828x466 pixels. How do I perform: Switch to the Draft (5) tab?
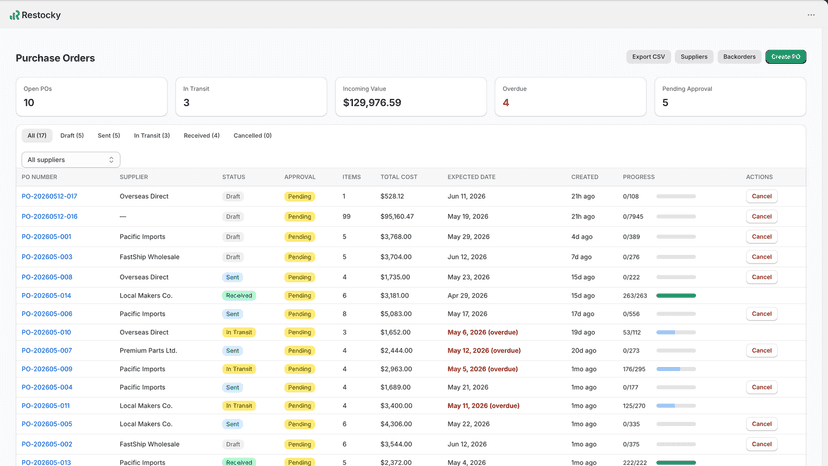(72, 136)
